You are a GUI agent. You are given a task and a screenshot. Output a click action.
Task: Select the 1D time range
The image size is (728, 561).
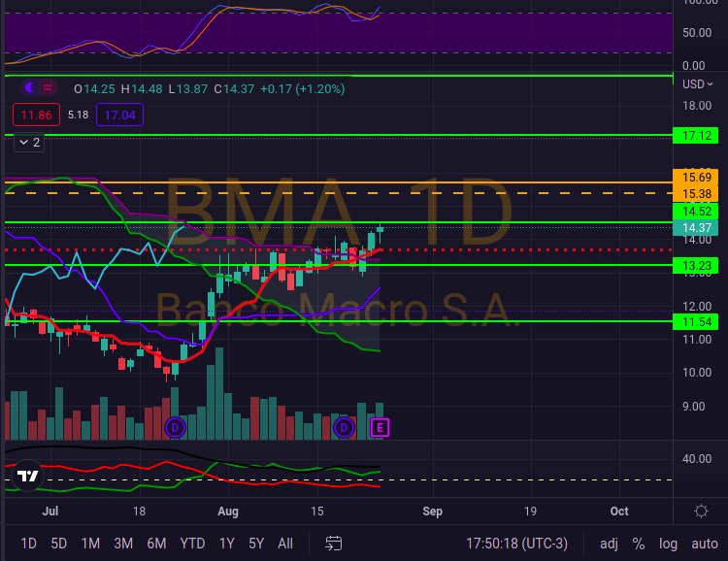coord(28,544)
